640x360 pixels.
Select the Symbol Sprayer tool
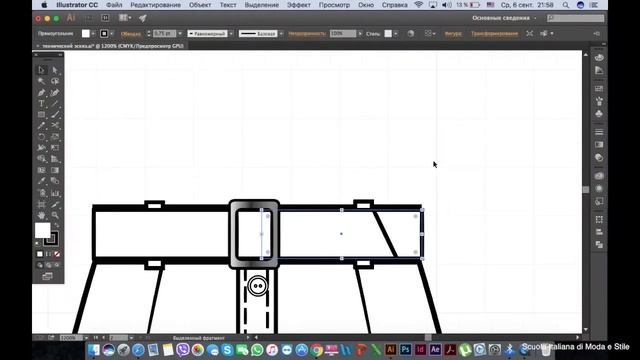click(x=42, y=193)
